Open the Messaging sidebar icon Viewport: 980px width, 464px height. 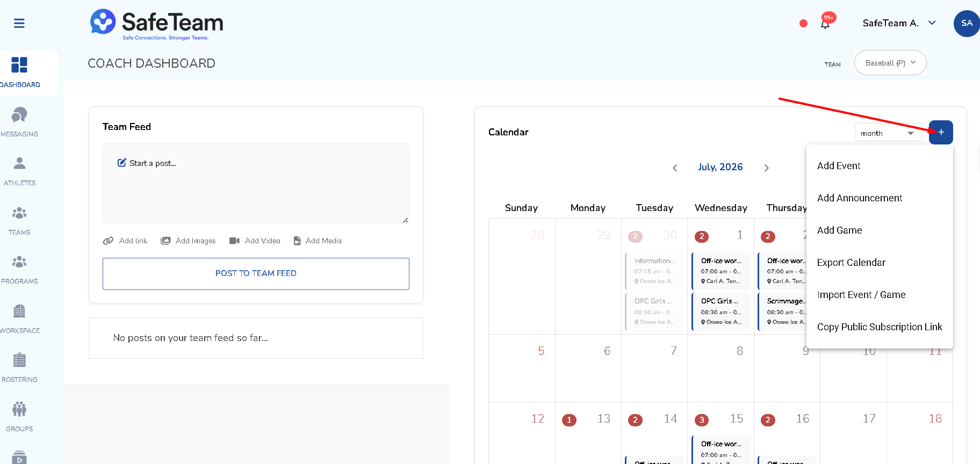19,115
